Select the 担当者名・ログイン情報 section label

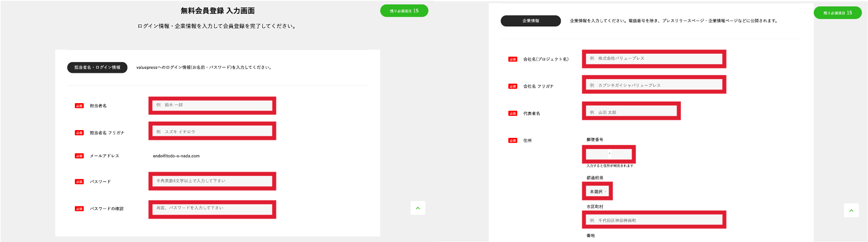pyautogui.click(x=97, y=67)
